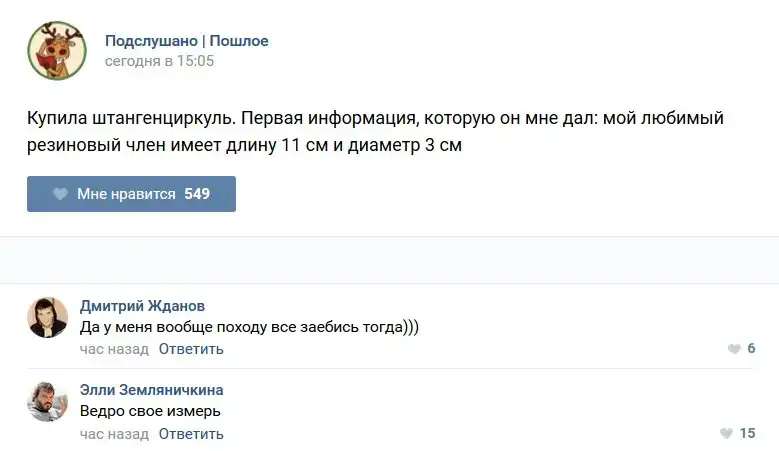
Task: Reply to Дмитрий Жданов's comment
Action: coord(191,349)
